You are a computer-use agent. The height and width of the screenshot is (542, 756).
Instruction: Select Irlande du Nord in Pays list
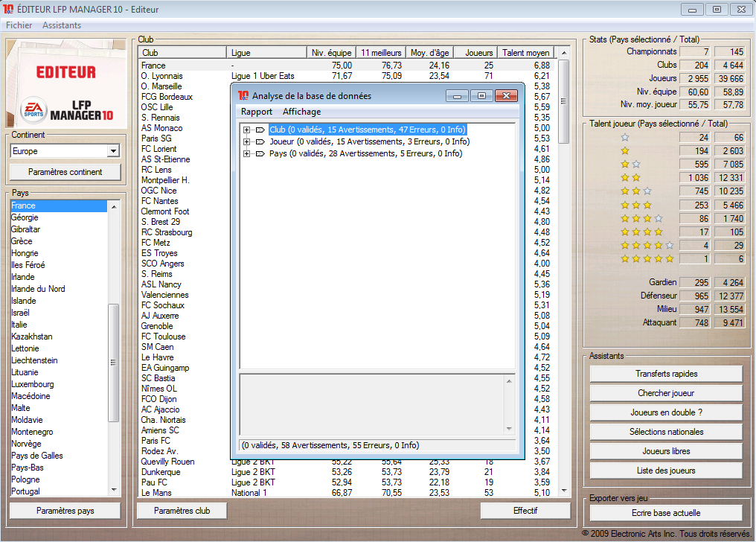[x=58, y=289]
